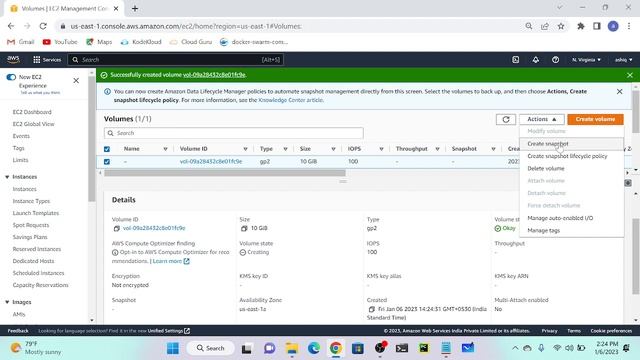Bookmark this page with the star icon
Viewport: 640px width, 360px height.
coord(561,26)
